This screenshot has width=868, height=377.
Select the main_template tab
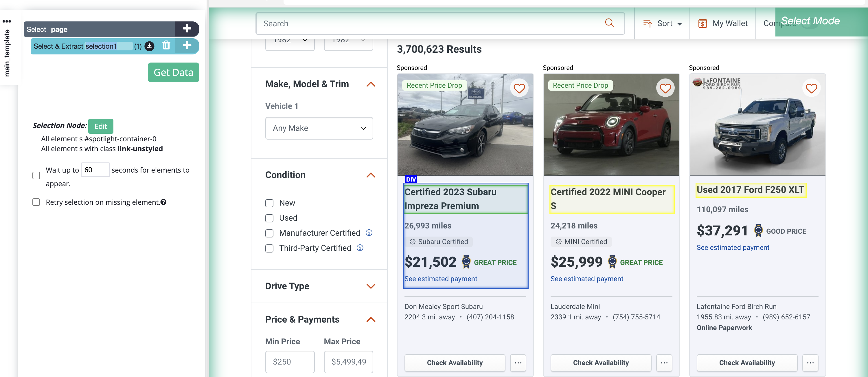pyautogui.click(x=7, y=53)
